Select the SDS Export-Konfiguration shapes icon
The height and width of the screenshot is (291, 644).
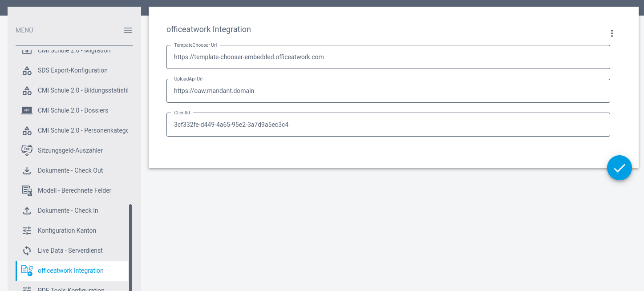[x=27, y=70]
